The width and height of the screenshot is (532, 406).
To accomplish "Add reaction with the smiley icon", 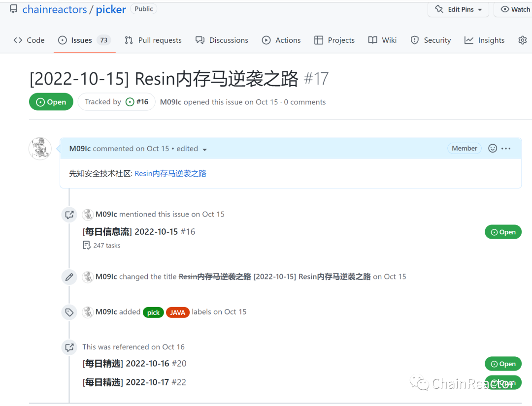I will (x=493, y=148).
